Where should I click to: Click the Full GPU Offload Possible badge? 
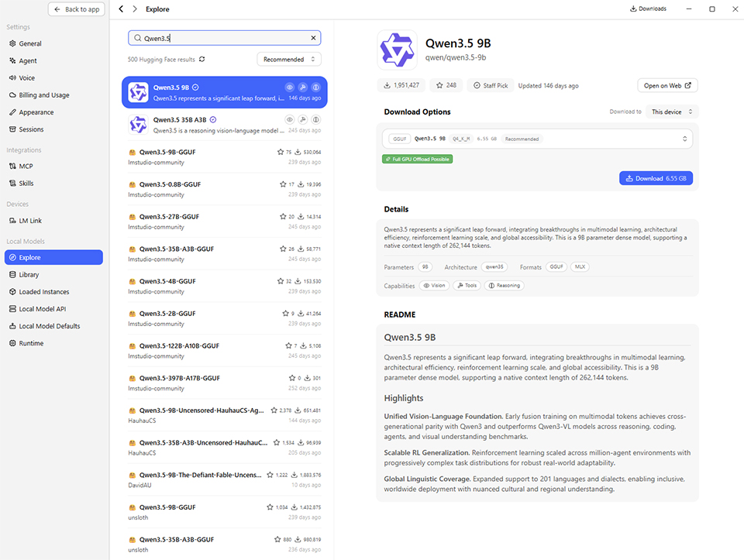(x=418, y=160)
